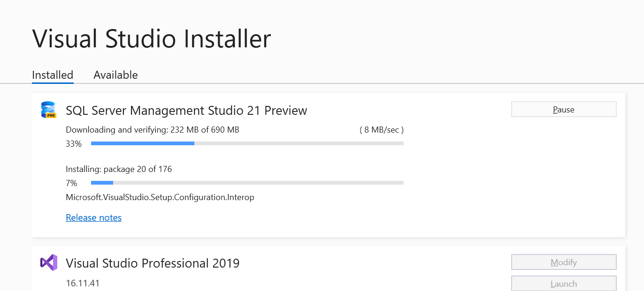Click the 33% download percentage label
Screen dimensions: 644x291
[x=74, y=144]
